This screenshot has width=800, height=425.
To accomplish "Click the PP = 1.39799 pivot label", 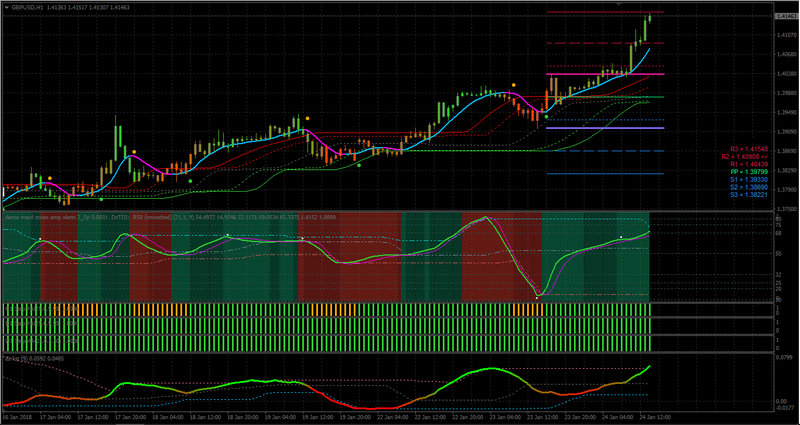I will click(x=748, y=172).
